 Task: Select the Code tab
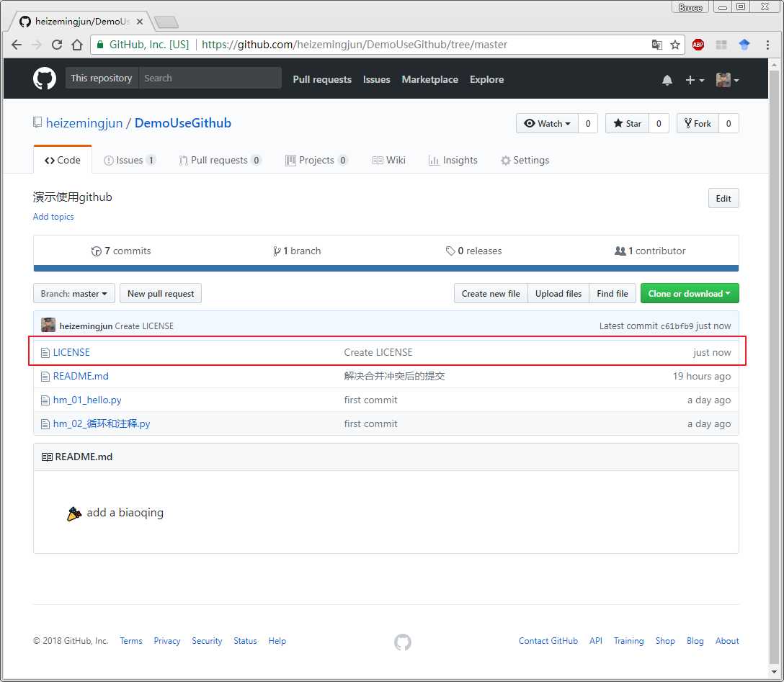tap(63, 160)
